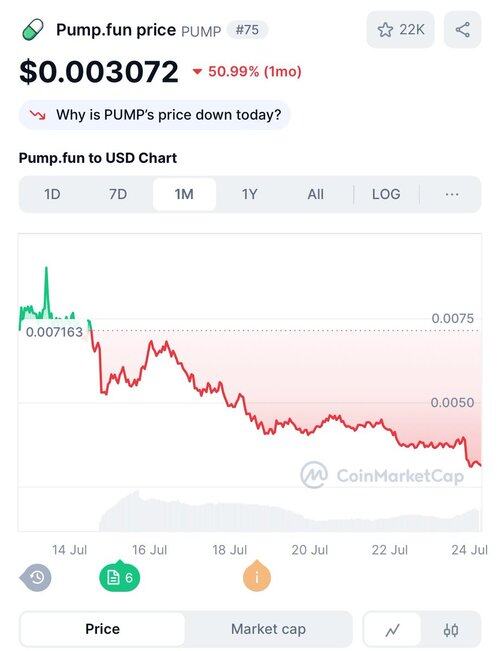Viewport: 500px width, 651px height.
Task: Open the three-dots more chart options
Action: [x=451, y=194]
